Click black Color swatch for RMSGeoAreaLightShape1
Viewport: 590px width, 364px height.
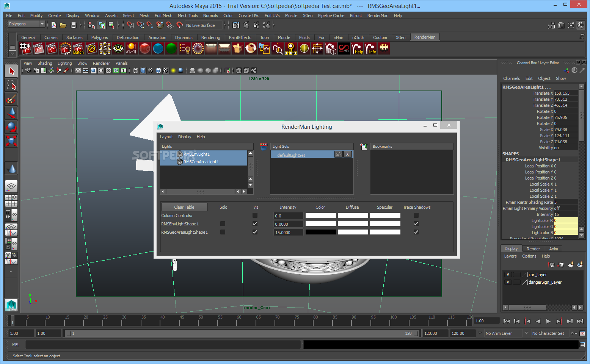(x=321, y=232)
